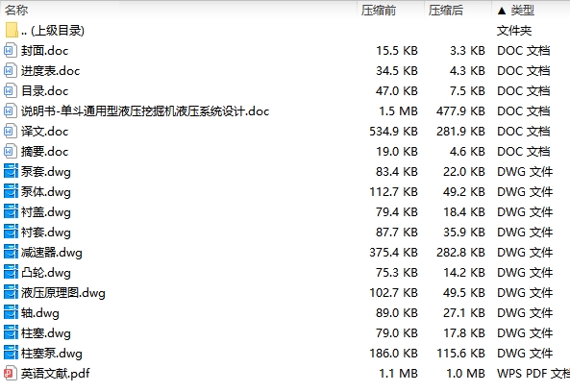Click the DWG icon beside 轴.dwg

click(x=11, y=312)
